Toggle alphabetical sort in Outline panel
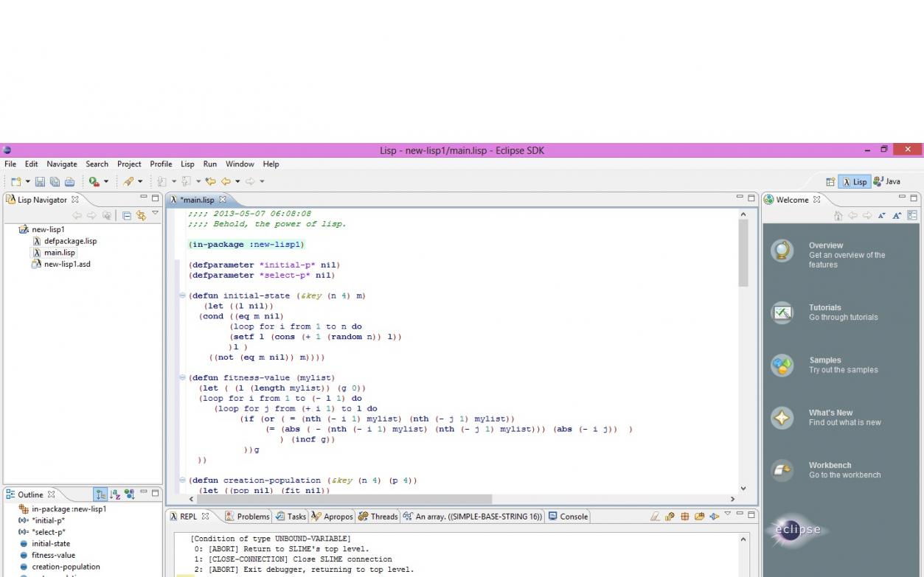924x577 pixels. 114,494
